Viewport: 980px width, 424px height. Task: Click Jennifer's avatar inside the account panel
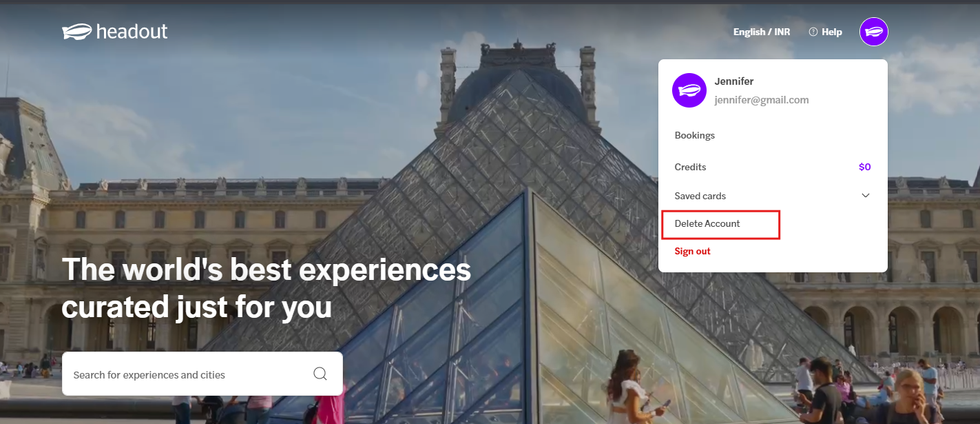(689, 90)
